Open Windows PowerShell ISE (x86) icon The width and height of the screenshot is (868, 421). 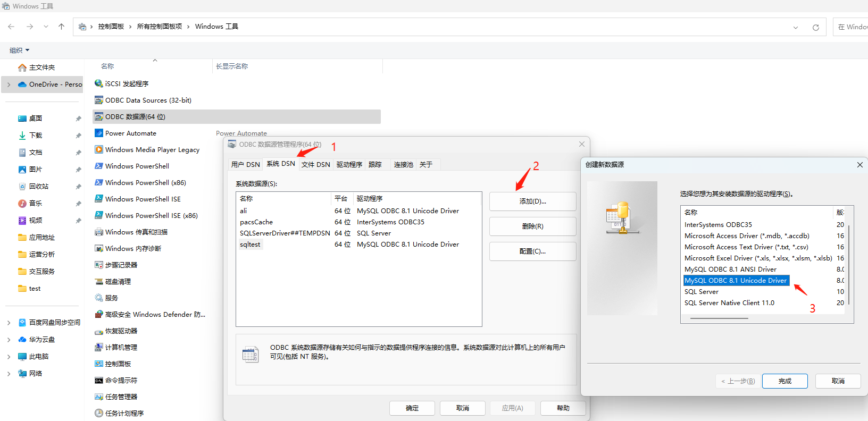point(98,215)
